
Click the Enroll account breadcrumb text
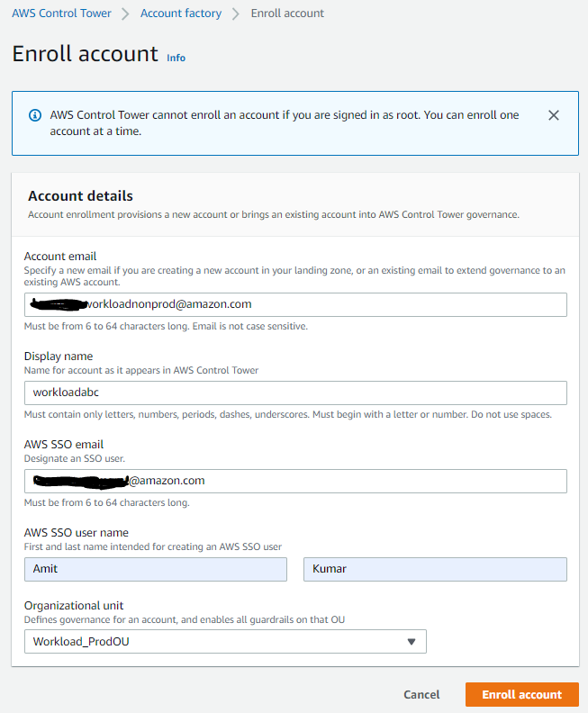point(287,14)
